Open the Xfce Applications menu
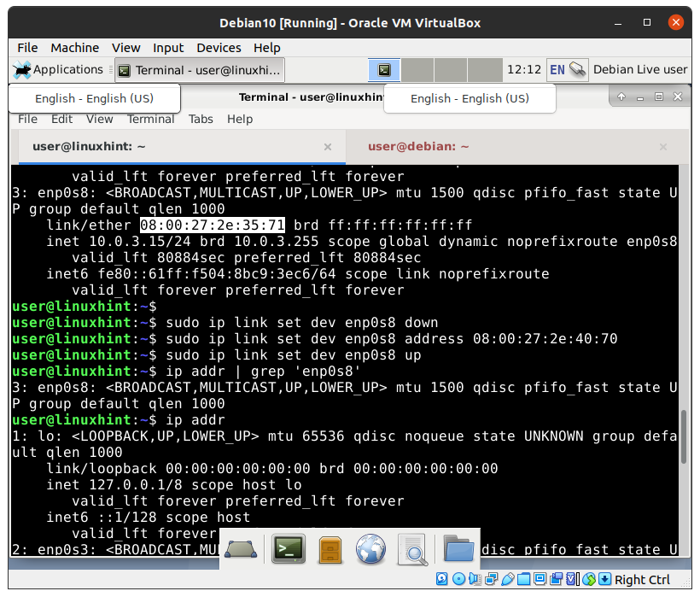The image size is (700, 597). tap(58, 69)
